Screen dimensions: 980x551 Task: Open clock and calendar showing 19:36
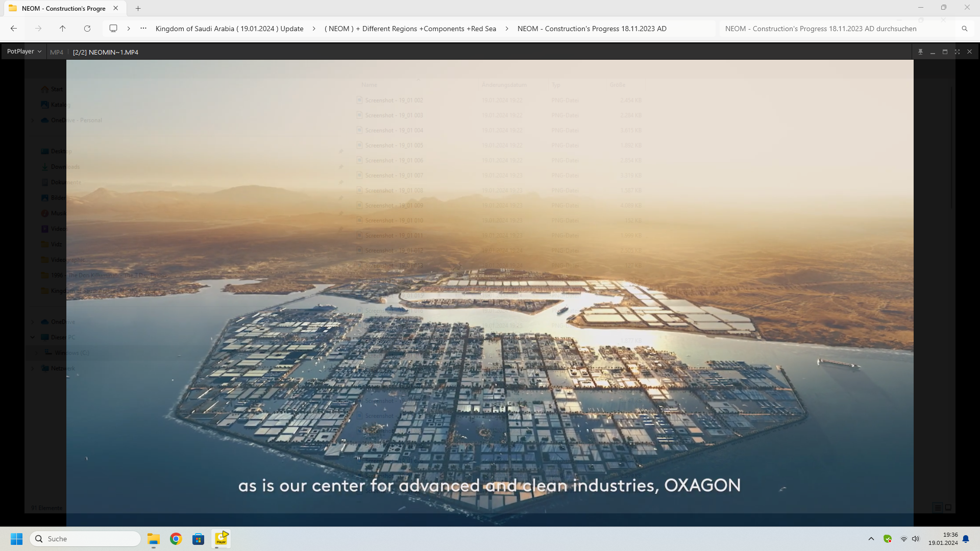tap(943, 539)
